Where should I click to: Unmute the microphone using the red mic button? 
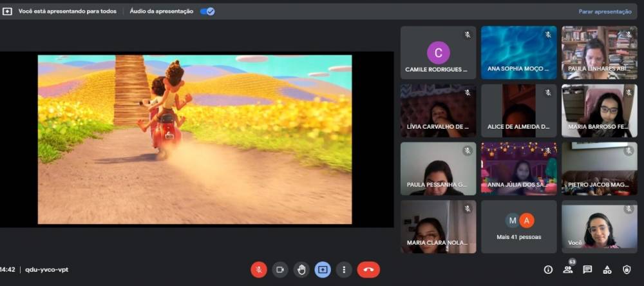[x=259, y=269]
